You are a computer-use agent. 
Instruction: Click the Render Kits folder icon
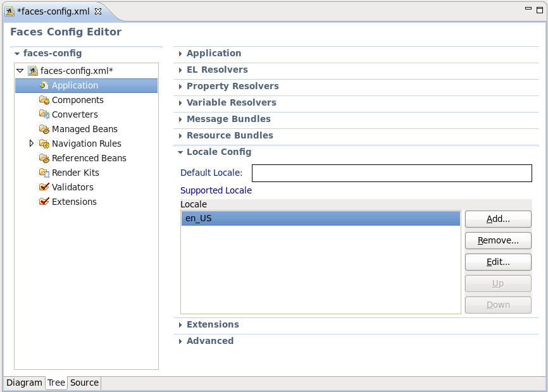coord(44,173)
